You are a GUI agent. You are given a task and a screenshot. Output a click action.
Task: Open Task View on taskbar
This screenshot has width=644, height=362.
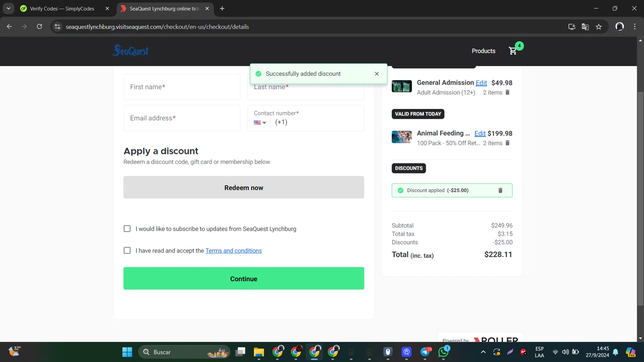pyautogui.click(x=240, y=352)
